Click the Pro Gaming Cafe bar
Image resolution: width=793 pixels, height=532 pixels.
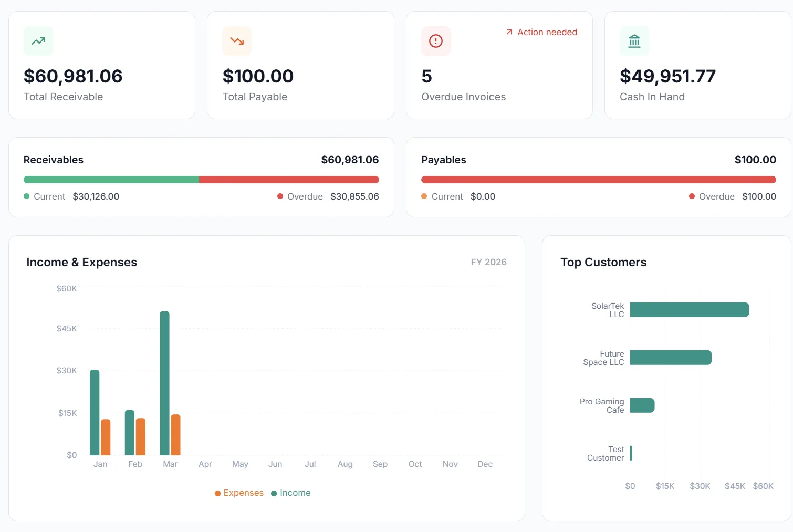(642, 405)
